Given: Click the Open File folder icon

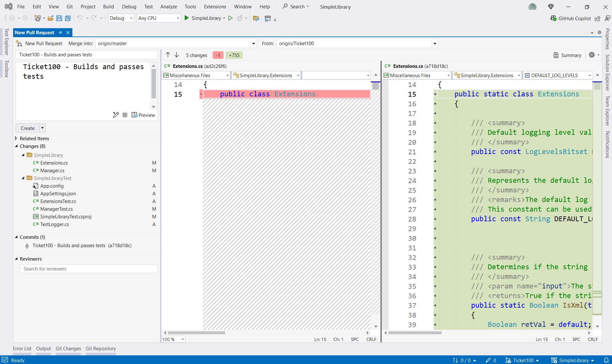Looking at the screenshot, I should click(x=50, y=18).
